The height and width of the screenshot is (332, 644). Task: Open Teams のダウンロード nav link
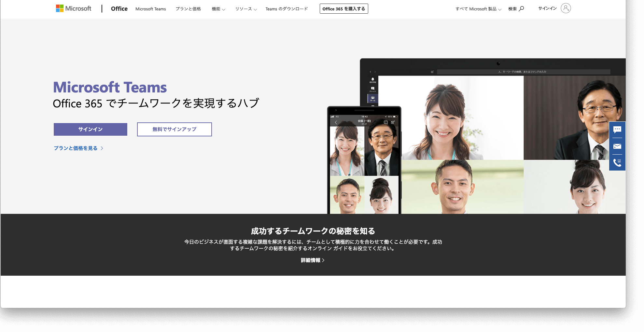287,9
